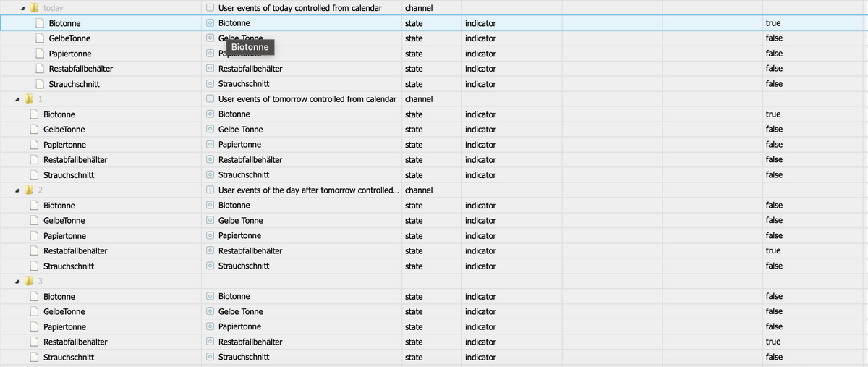Click the Papiertonne file icon under today
This screenshot has width=868, height=367.
point(41,54)
